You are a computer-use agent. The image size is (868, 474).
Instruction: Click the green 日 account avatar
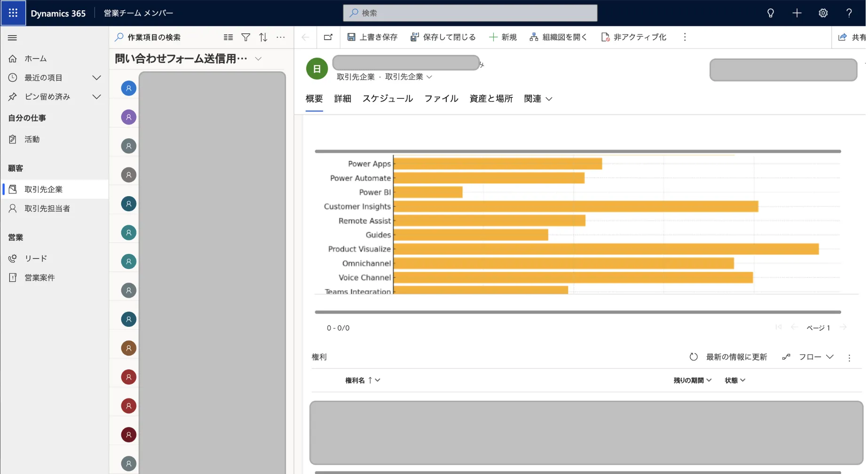[x=317, y=69]
